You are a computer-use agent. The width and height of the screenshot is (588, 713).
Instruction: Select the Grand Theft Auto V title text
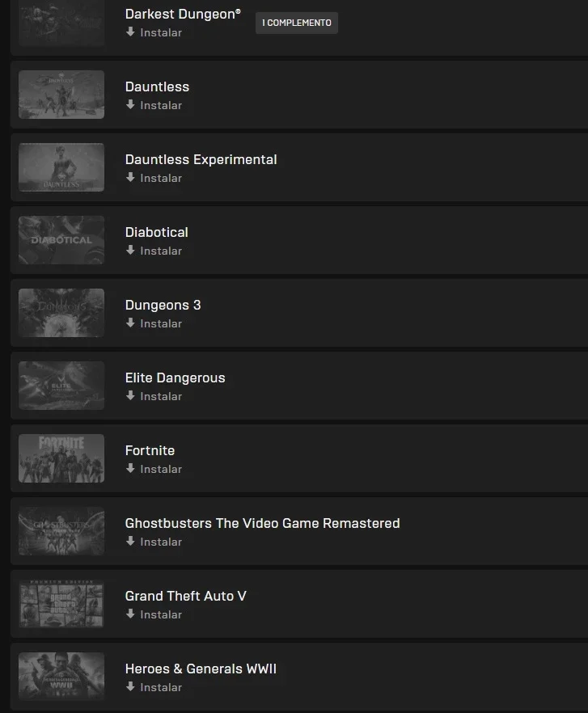tap(186, 596)
